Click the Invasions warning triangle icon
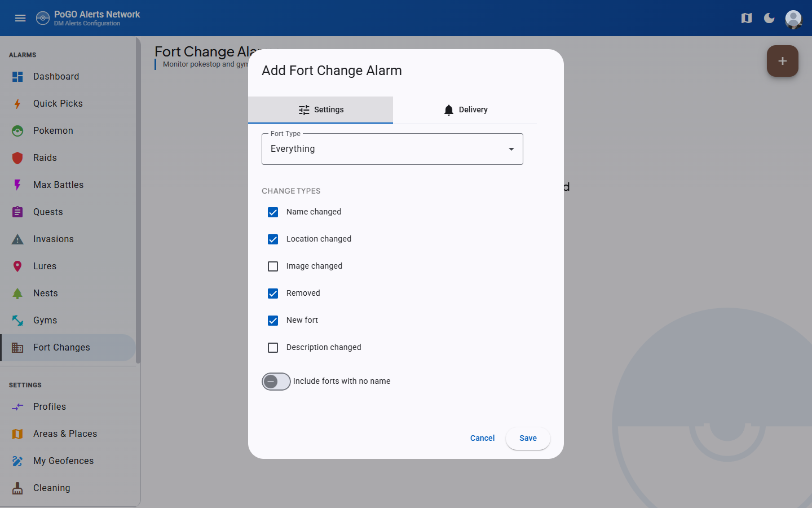 [17, 239]
